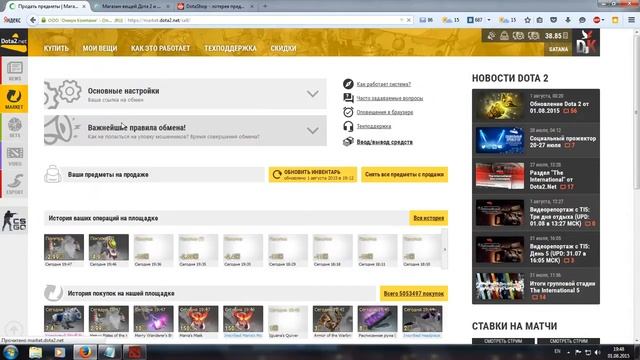The height and width of the screenshot is (360, 640).
Task: Open the КУПИТЬ menu item
Action: [56, 48]
